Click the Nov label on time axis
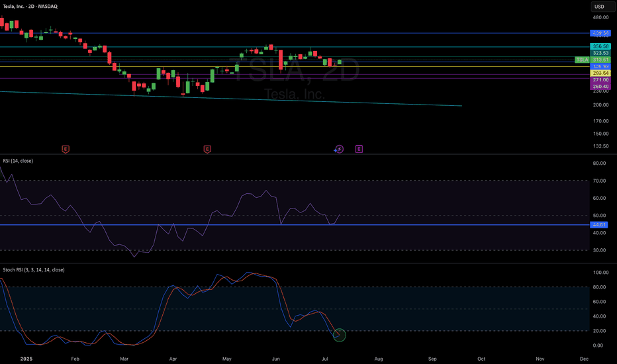This screenshot has height=364, width=617. (x=540, y=359)
